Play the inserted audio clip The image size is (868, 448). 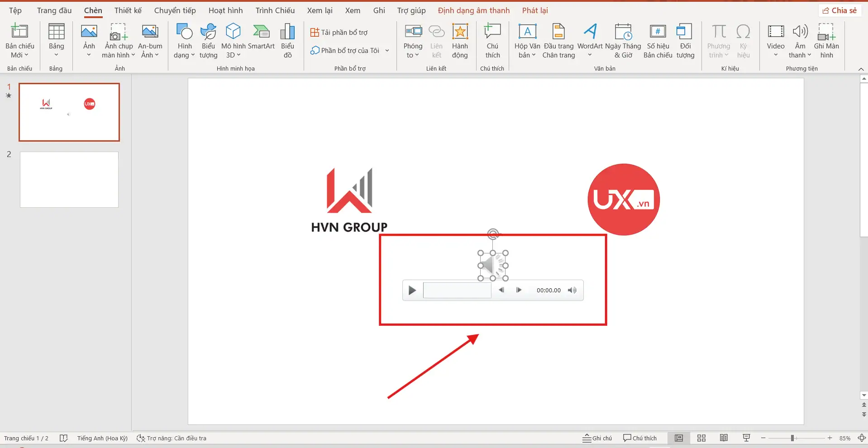411,290
